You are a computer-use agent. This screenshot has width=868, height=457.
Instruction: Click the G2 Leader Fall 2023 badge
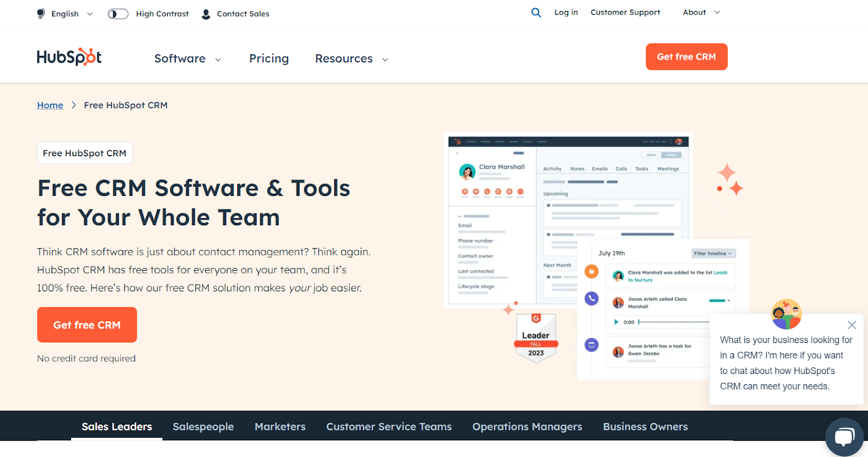coord(536,338)
